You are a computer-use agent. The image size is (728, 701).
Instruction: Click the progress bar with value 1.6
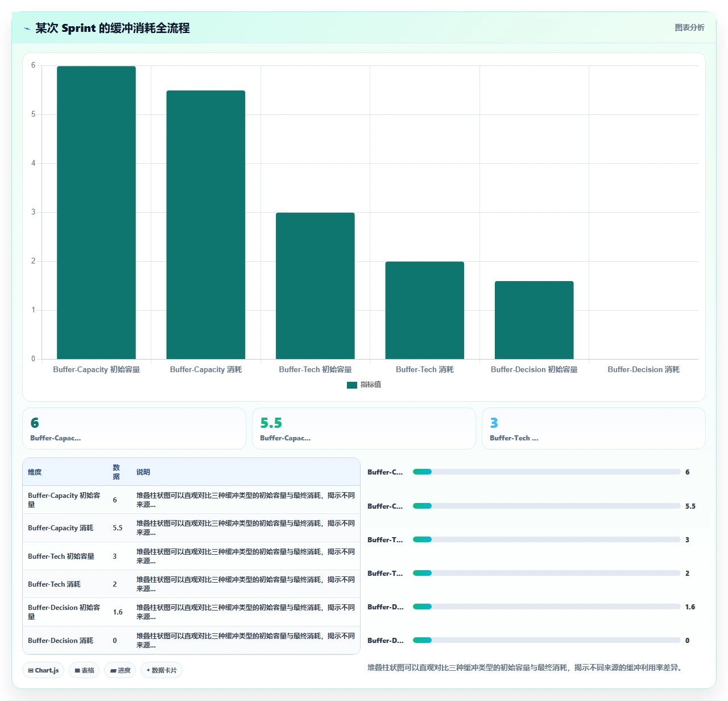tap(547, 607)
